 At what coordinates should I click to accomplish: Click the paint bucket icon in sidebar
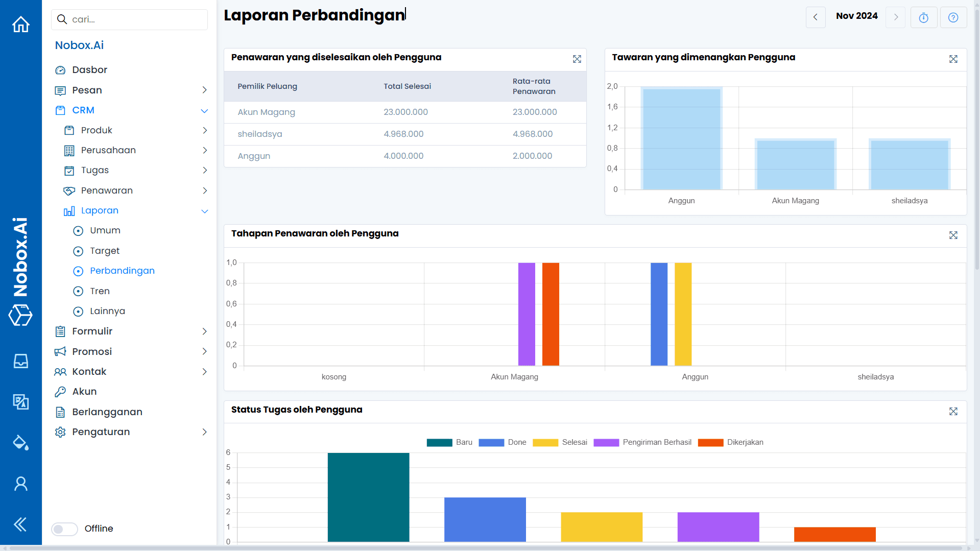(20, 443)
